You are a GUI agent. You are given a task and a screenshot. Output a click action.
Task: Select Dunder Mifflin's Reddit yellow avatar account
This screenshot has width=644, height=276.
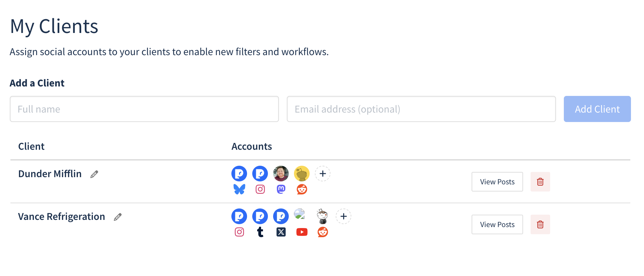point(302,174)
